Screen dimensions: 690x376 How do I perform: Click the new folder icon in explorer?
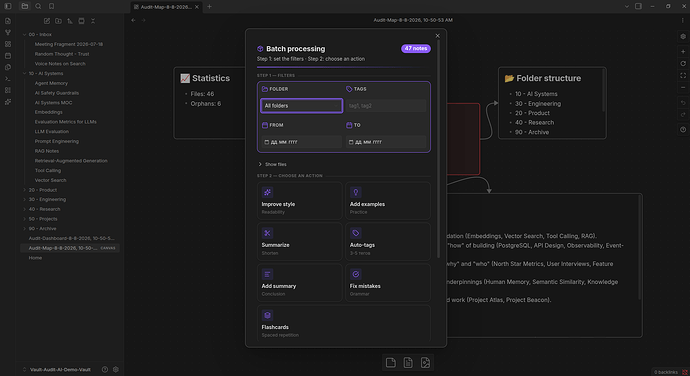(58, 21)
